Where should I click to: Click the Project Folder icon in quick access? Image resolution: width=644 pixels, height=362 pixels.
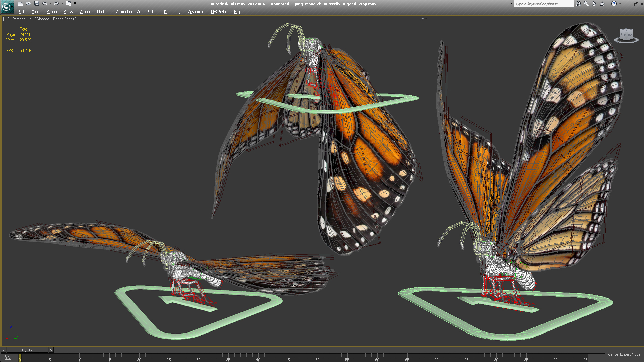[x=68, y=4]
